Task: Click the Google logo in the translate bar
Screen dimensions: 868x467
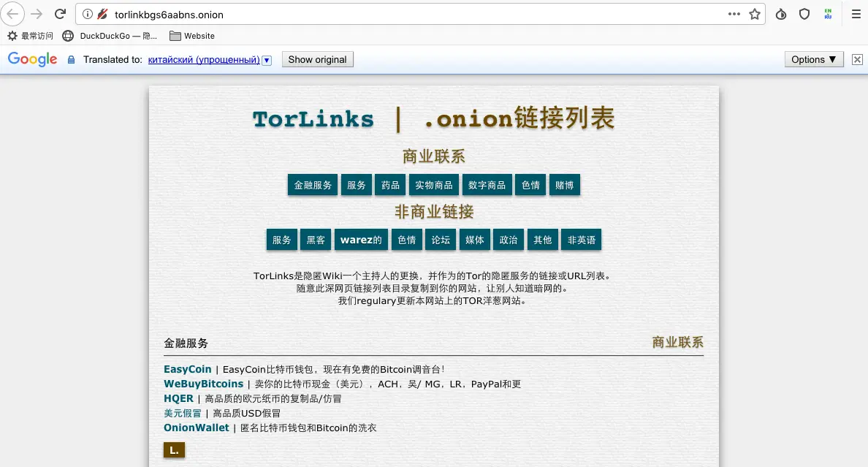Action: click(33, 59)
